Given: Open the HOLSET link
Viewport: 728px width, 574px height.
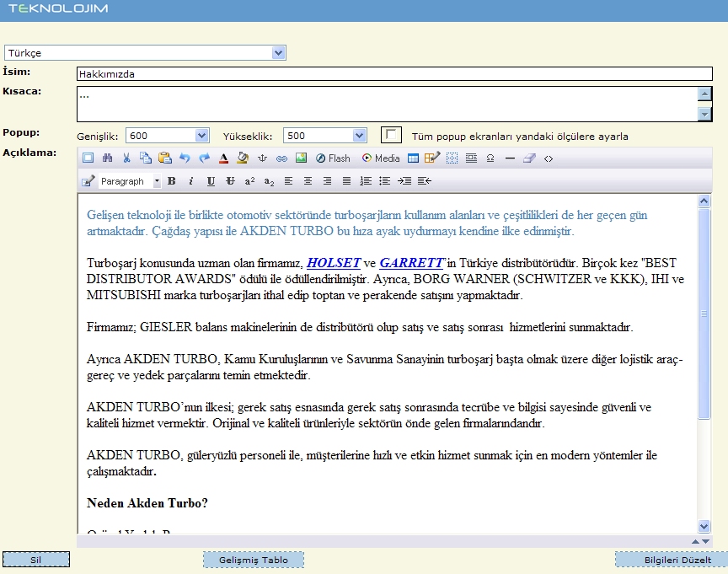Looking at the screenshot, I should (x=334, y=263).
